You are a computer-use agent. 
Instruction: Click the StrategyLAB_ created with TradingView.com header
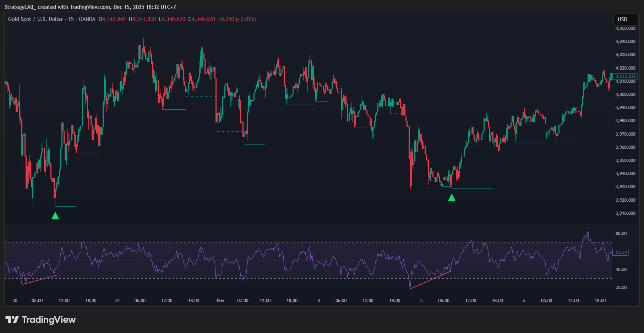(x=90, y=7)
